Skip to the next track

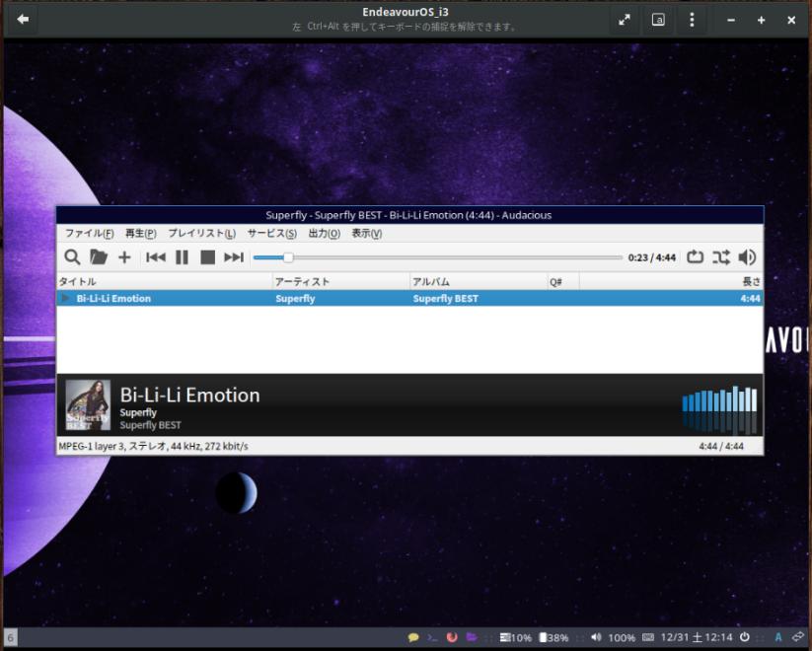click(234, 256)
